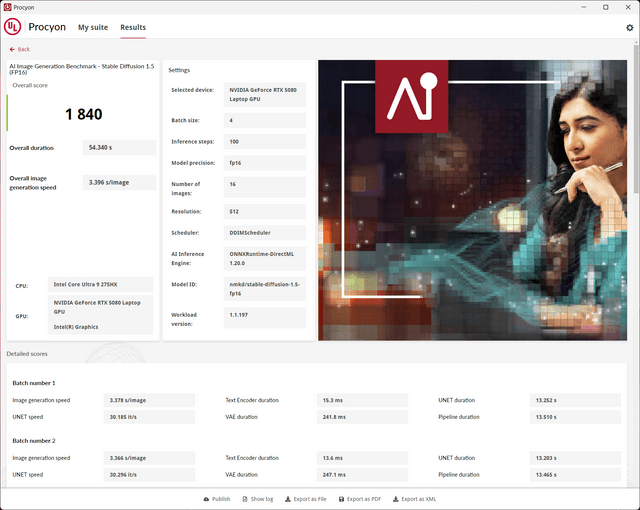Click batch 1 VAE duration 241.8 ms
640x510 pixels.
coord(362,417)
